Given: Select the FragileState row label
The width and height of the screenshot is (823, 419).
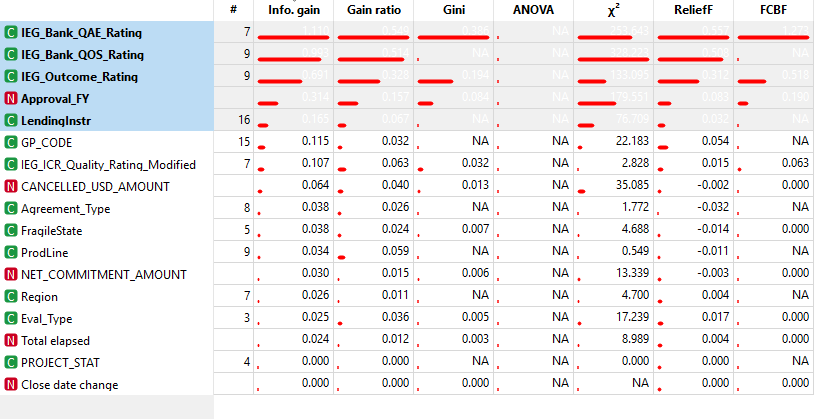Looking at the screenshot, I should pyautogui.click(x=51, y=232).
